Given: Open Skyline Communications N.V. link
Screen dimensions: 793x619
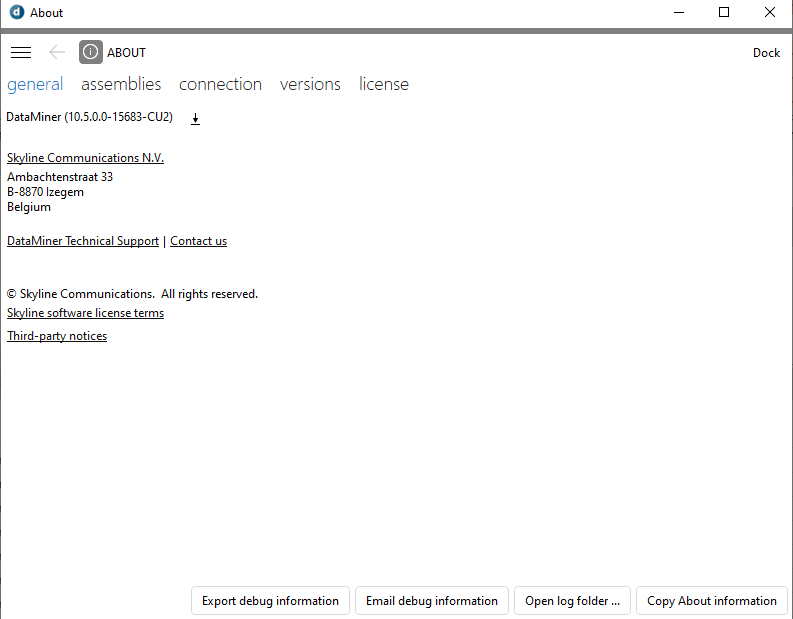Looking at the screenshot, I should click(x=85, y=158).
